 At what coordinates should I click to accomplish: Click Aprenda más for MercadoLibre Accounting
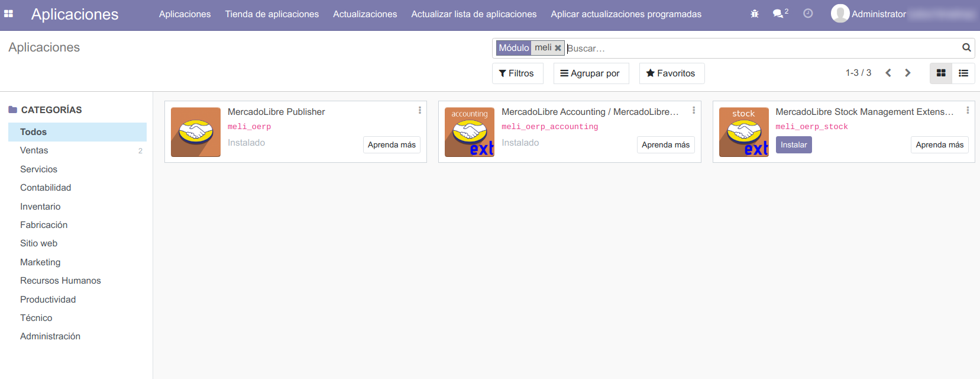666,144
